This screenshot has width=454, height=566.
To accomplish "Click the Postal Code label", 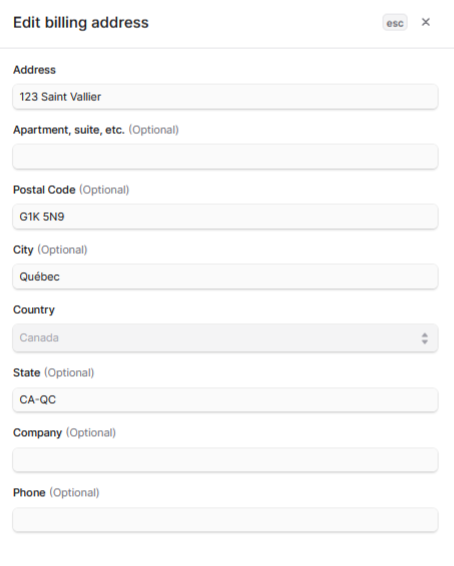I will point(44,190).
